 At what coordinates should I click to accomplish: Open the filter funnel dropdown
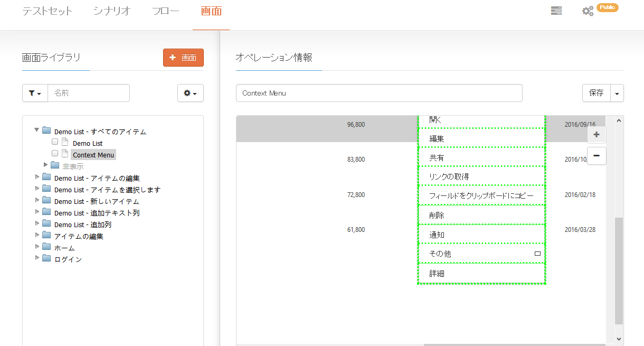[x=35, y=93]
